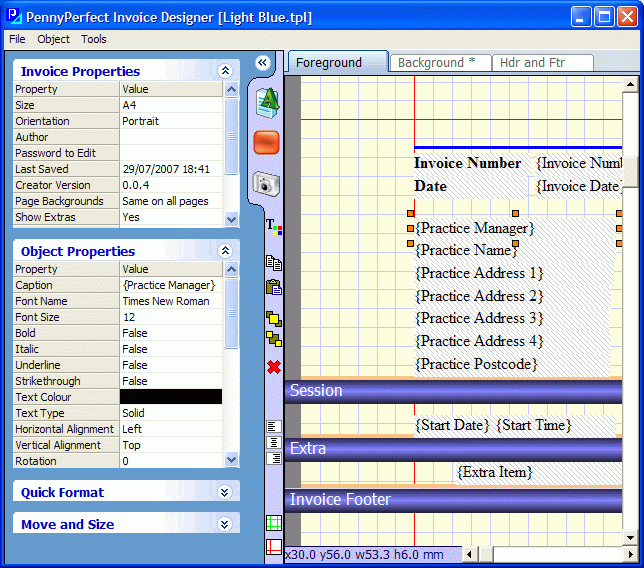Open the Object menu
This screenshot has height=568, width=644.
point(53,39)
